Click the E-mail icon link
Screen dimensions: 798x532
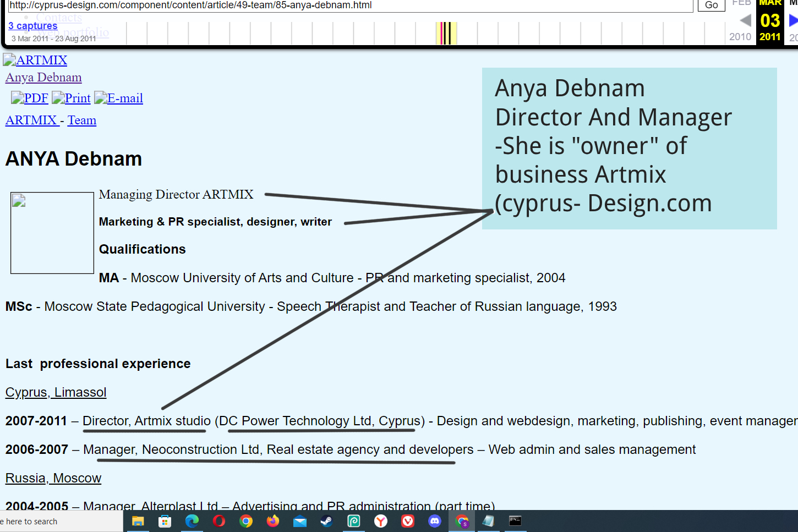tap(118, 98)
